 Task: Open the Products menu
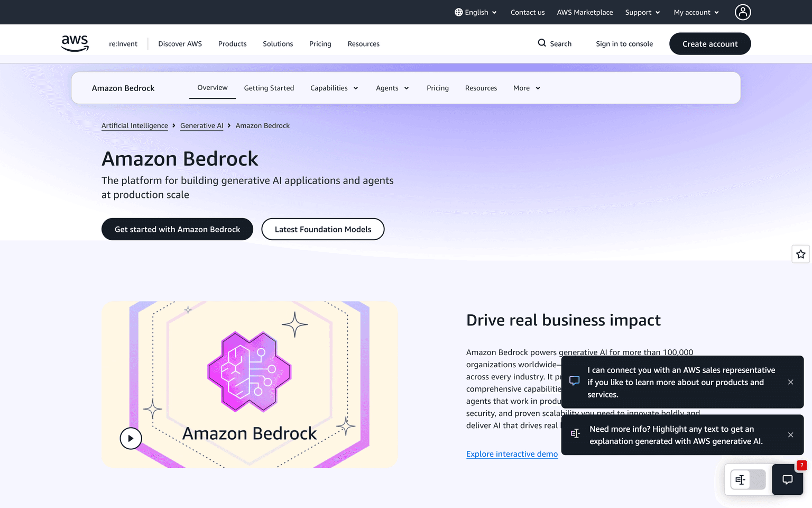233,44
